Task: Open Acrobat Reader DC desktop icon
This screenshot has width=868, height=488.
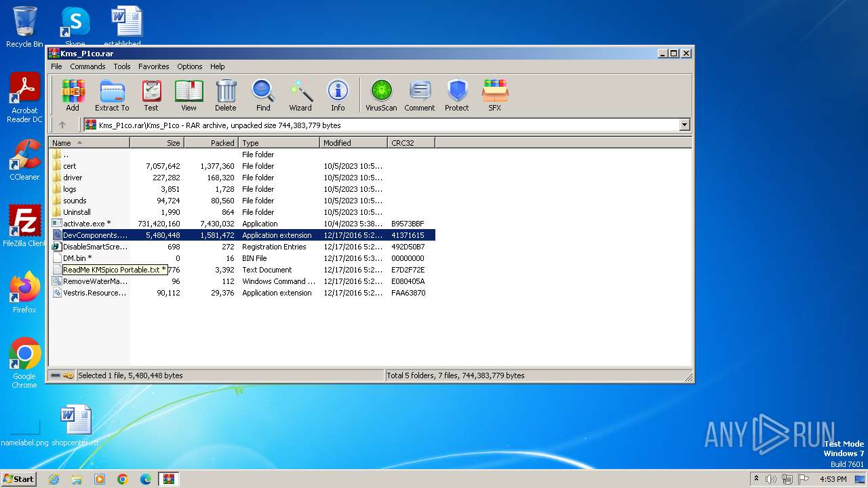Action: pos(24,98)
